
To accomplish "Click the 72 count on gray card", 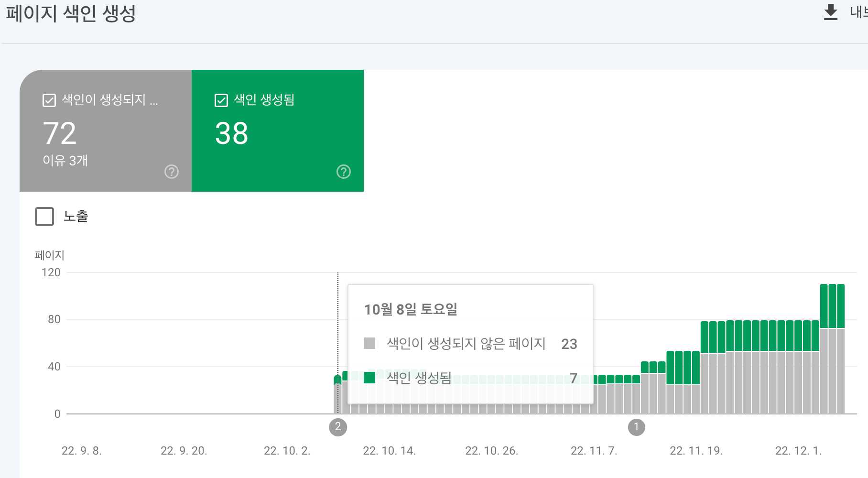I will 60,133.
